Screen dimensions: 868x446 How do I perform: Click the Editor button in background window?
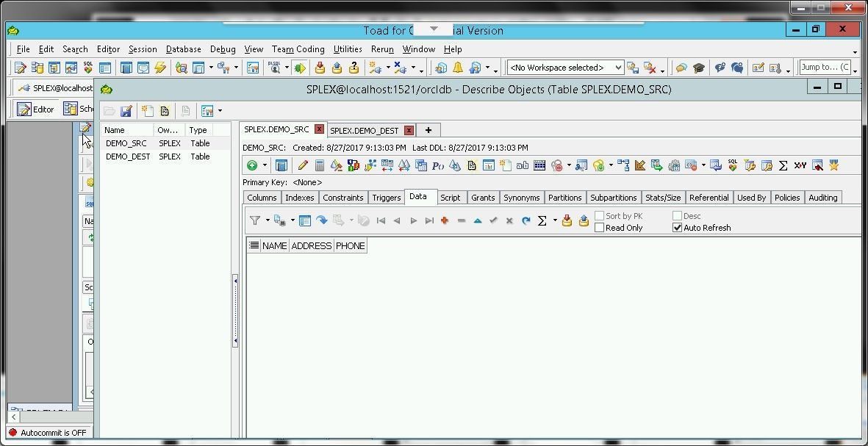pyautogui.click(x=35, y=109)
